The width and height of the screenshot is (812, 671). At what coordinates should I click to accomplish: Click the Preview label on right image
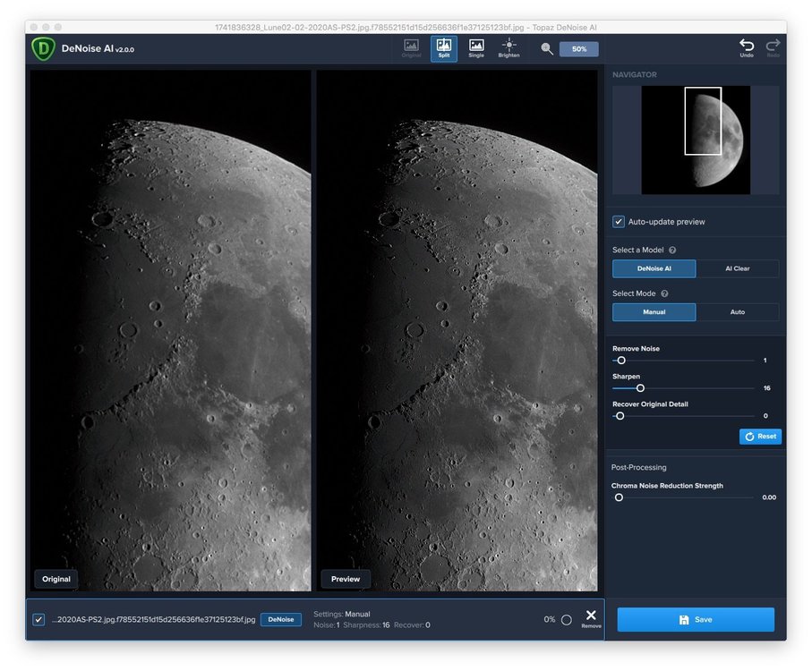[346, 580]
